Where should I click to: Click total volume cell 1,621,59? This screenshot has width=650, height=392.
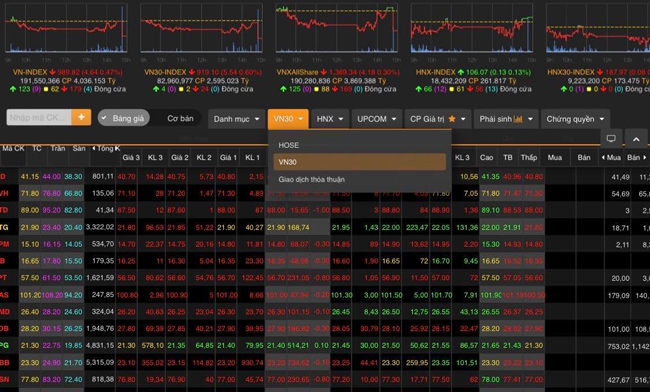coord(100,278)
